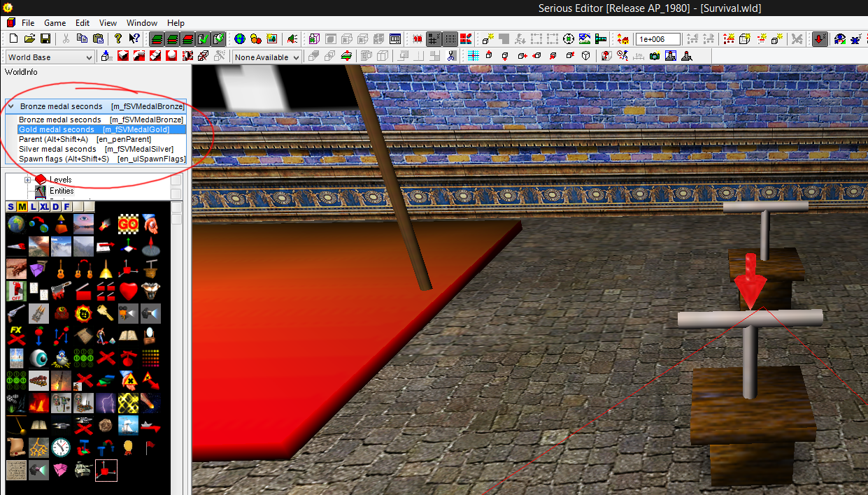Viewport: 868px width, 495px height.
Task: Switch browser icon size to M
Action: 22,206
